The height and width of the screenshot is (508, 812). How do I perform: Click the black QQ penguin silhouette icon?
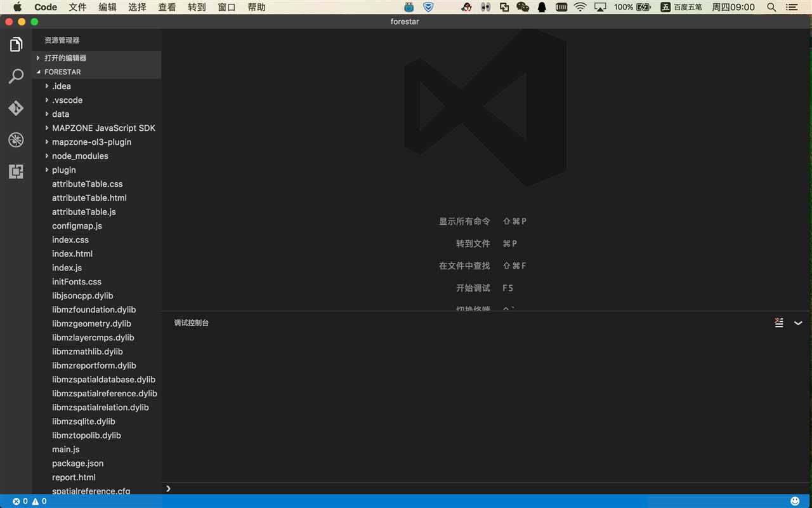[x=542, y=7]
